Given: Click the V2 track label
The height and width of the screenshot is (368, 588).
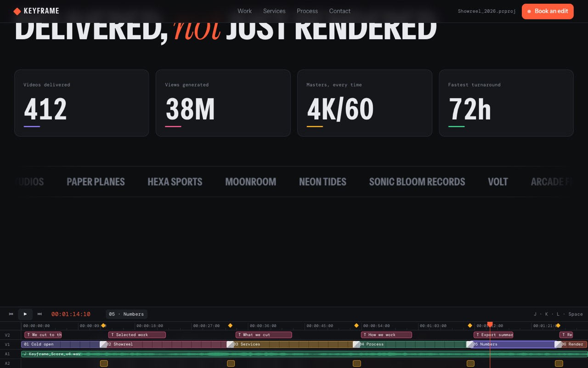Looking at the screenshot, I should click(7, 335).
